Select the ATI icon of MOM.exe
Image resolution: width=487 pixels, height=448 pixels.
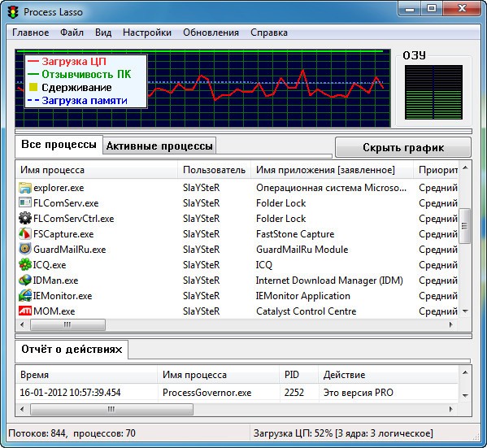click(25, 311)
